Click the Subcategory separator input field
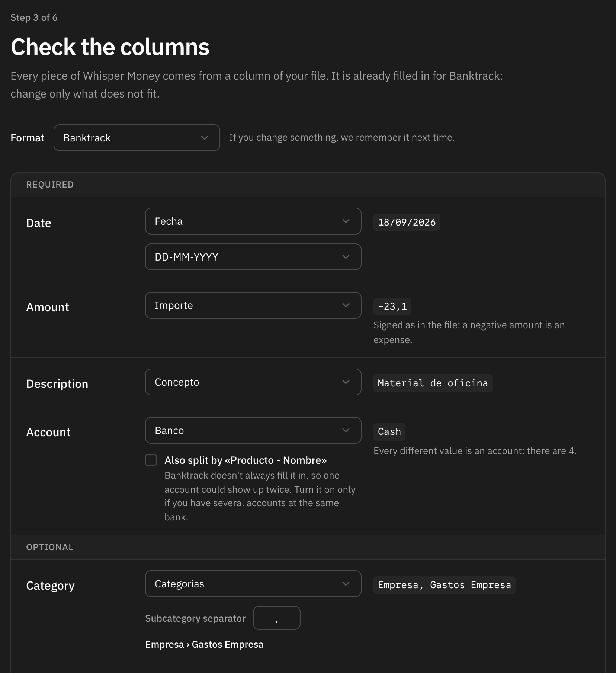Viewport: 616px width, 673px height. (x=277, y=618)
